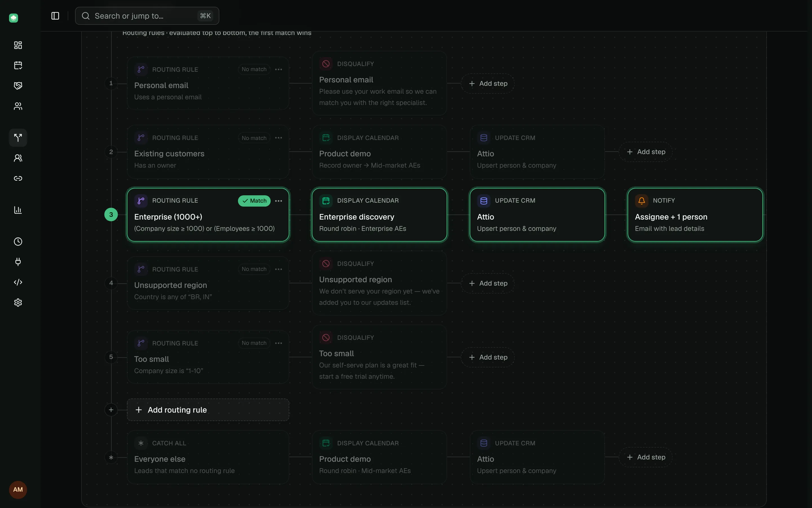The height and width of the screenshot is (508, 812).
Task: Click the Add routing rule button
Action: pos(208,410)
